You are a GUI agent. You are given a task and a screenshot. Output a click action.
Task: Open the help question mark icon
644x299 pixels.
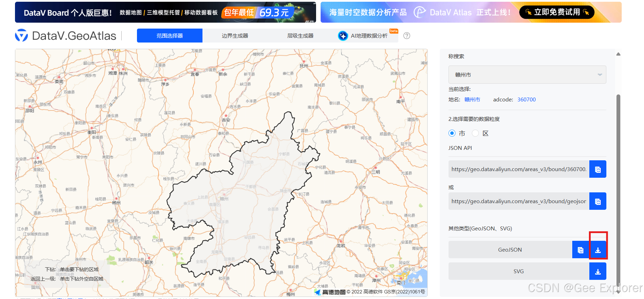407,36
